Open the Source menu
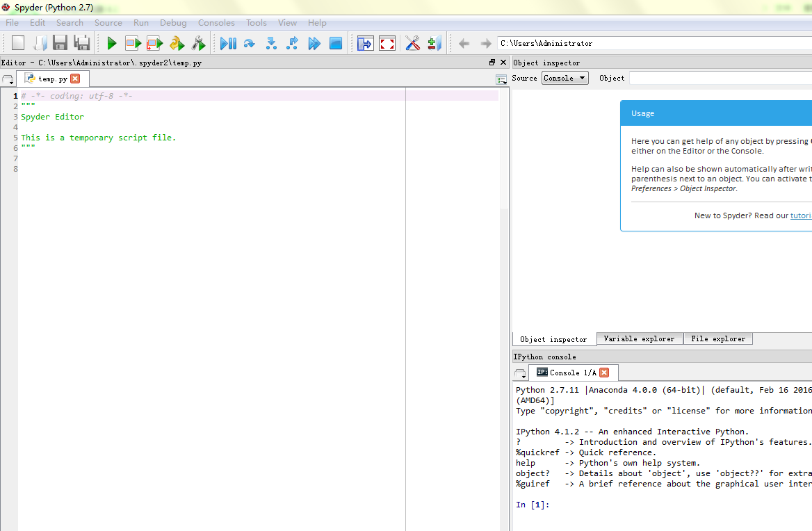812x531 pixels. 108,23
